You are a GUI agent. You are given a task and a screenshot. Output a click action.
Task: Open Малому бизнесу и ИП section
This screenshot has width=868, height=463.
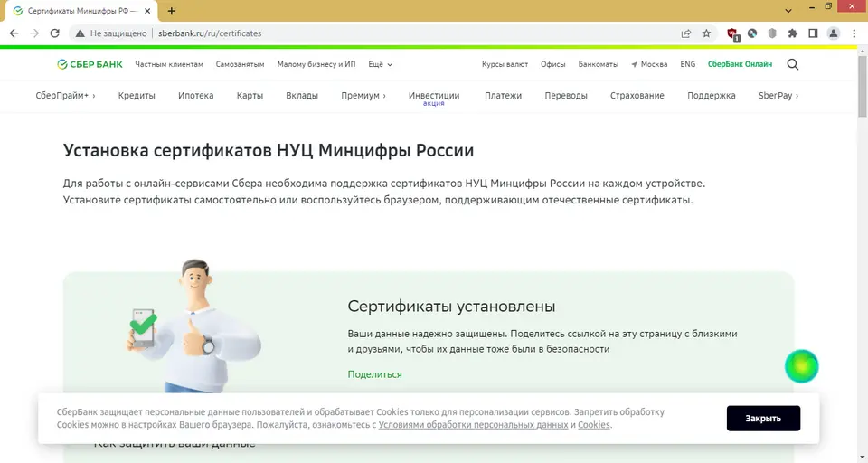pos(316,64)
